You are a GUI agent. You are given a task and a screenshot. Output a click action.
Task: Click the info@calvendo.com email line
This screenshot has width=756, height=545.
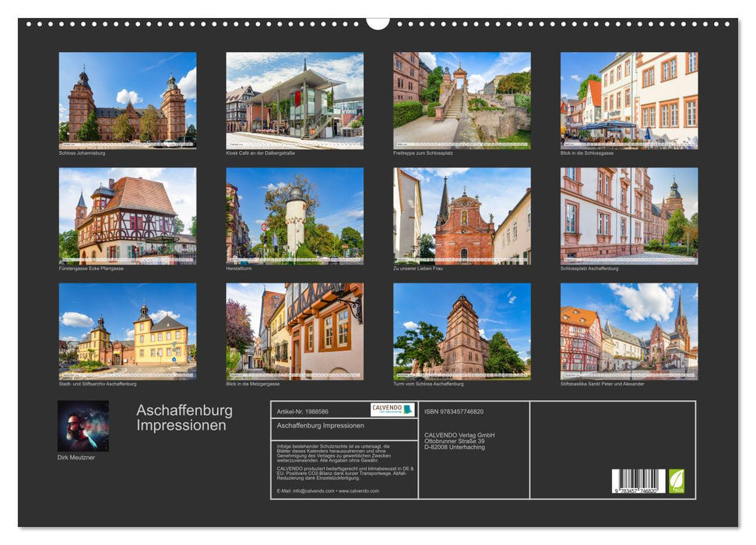tap(328, 491)
